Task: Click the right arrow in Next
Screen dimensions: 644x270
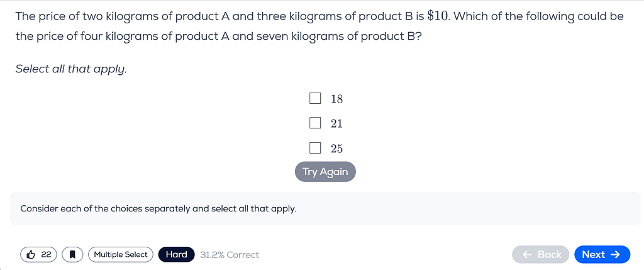Action: pyautogui.click(x=615, y=254)
